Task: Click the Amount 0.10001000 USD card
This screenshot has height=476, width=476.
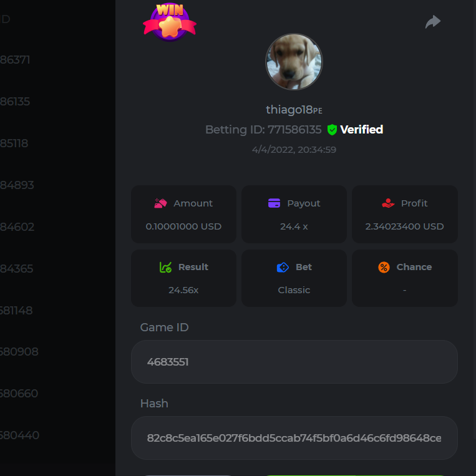Action: click(x=183, y=214)
